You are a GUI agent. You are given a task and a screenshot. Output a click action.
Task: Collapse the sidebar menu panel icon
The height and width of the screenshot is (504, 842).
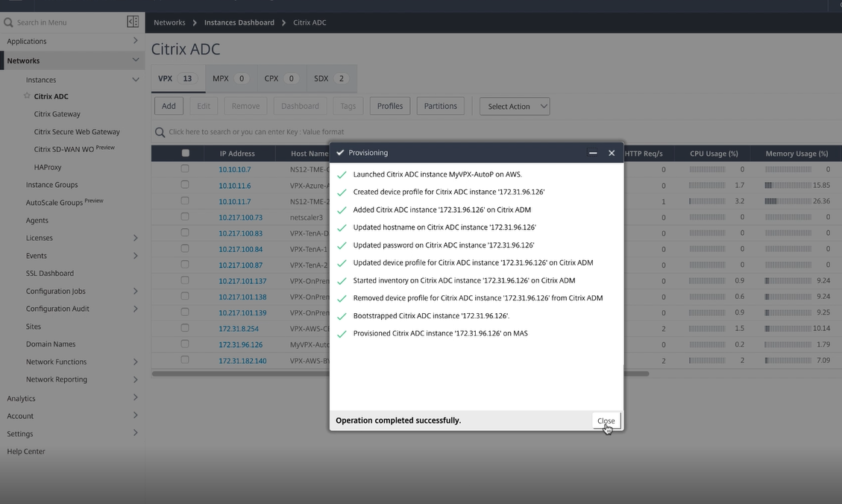133,22
